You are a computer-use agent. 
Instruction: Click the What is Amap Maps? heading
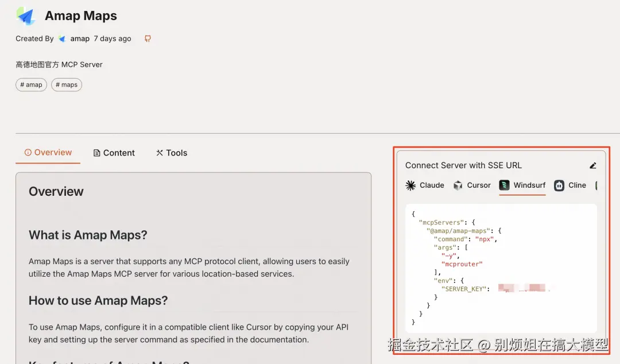[88, 235]
